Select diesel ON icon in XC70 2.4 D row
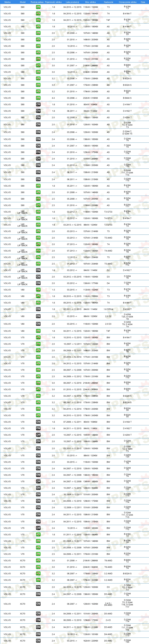The height and width of the screenshot is (644, 149). pyautogui.click(x=38, y=620)
